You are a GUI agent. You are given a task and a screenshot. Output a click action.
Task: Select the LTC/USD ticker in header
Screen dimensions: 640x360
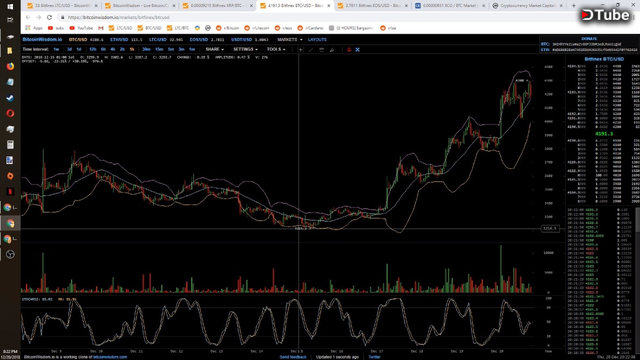tap(158, 40)
